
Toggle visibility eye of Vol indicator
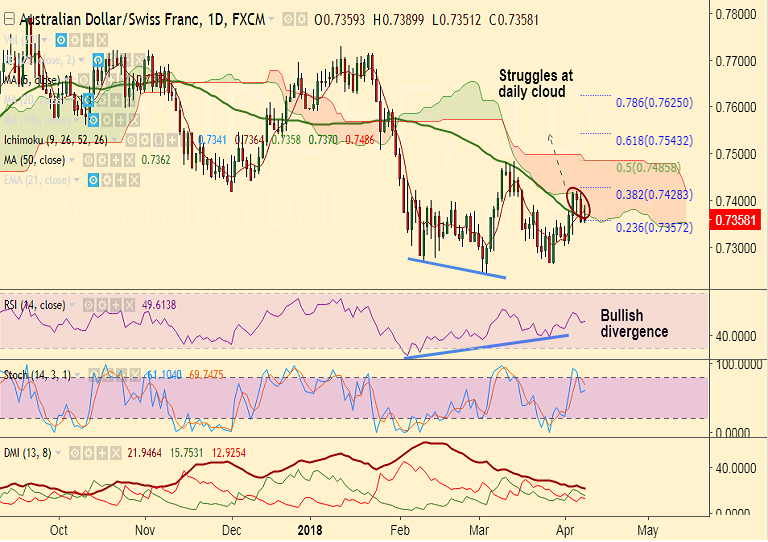point(61,40)
